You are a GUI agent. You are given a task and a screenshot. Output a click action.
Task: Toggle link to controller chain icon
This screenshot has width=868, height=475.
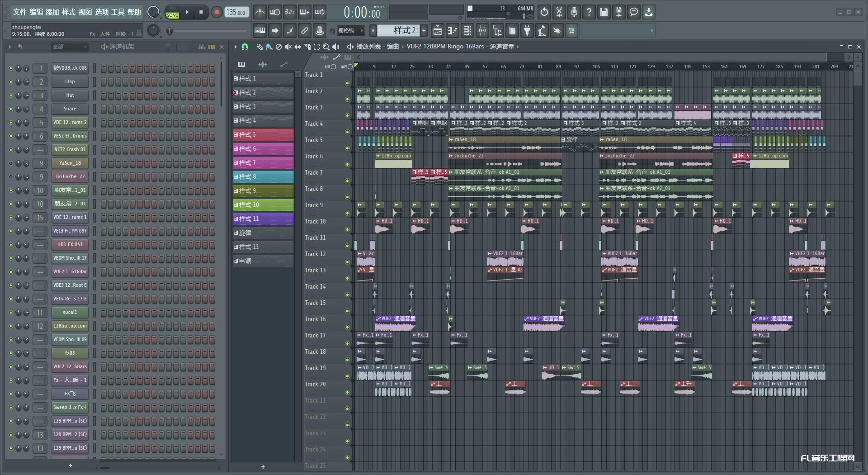[305, 31]
